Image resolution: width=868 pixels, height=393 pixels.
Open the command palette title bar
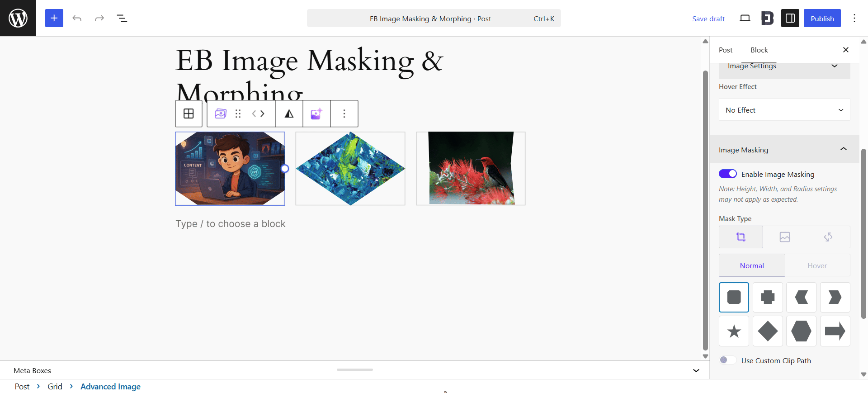(434, 18)
